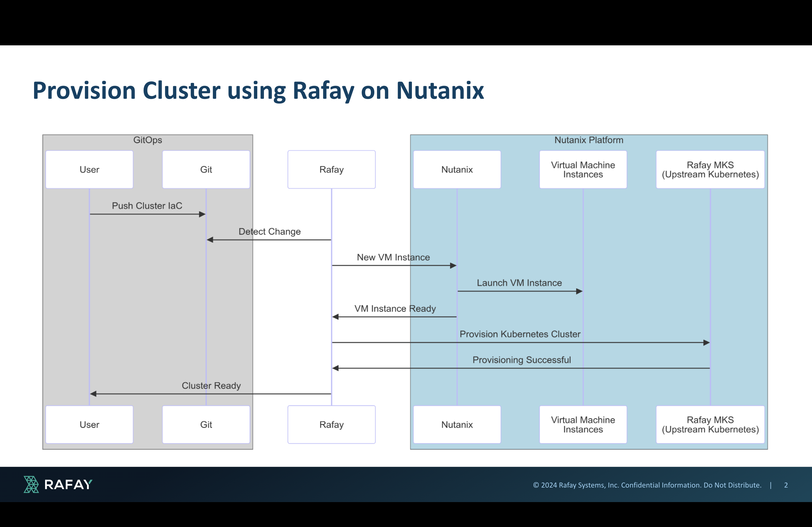Select the bottom 'Git' participant box
The image size is (812, 527).
click(206, 424)
